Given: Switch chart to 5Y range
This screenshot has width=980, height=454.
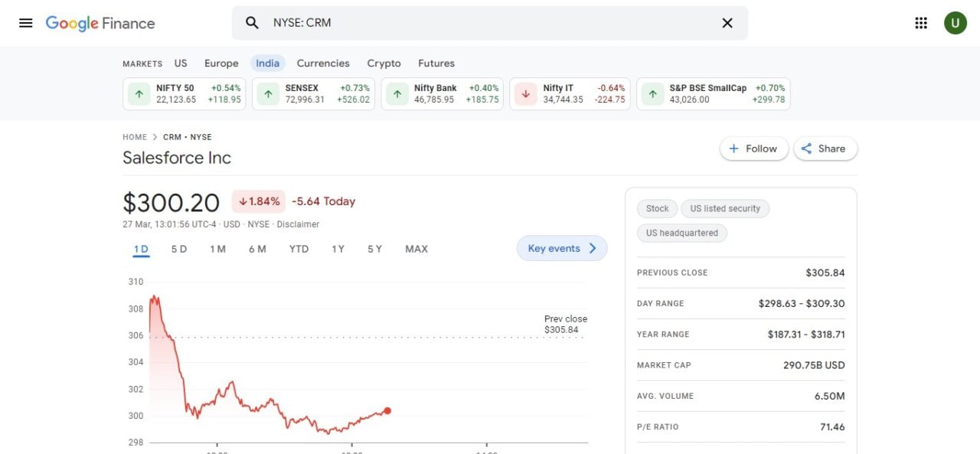Looking at the screenshot, I should click(374, 249).
